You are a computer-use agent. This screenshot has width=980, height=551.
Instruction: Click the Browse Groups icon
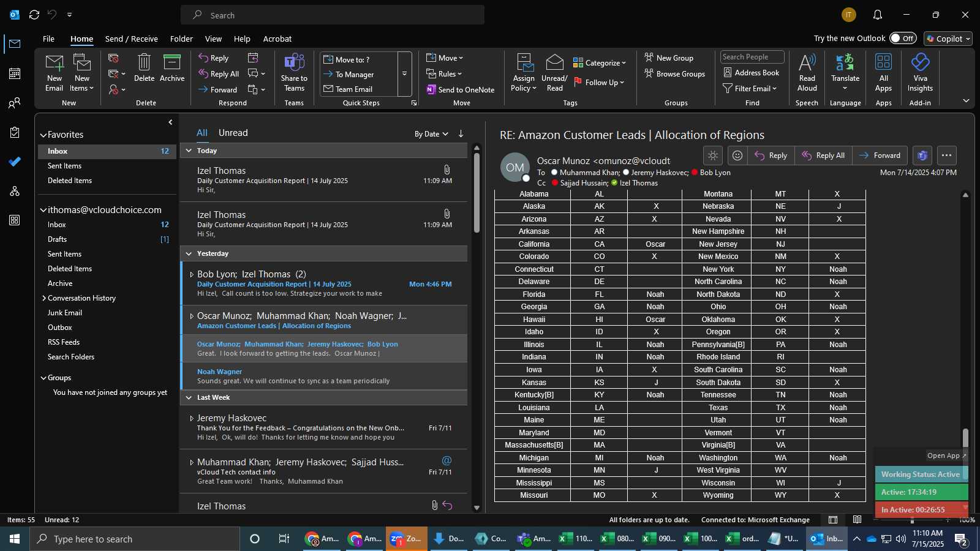tap(674, 74)
